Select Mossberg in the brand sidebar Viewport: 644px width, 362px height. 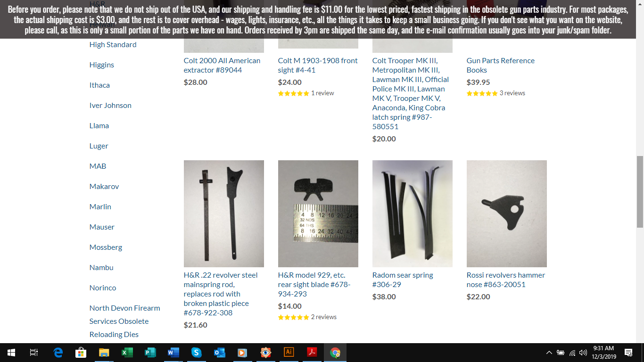pyautogui.click(x=106, y=247)
